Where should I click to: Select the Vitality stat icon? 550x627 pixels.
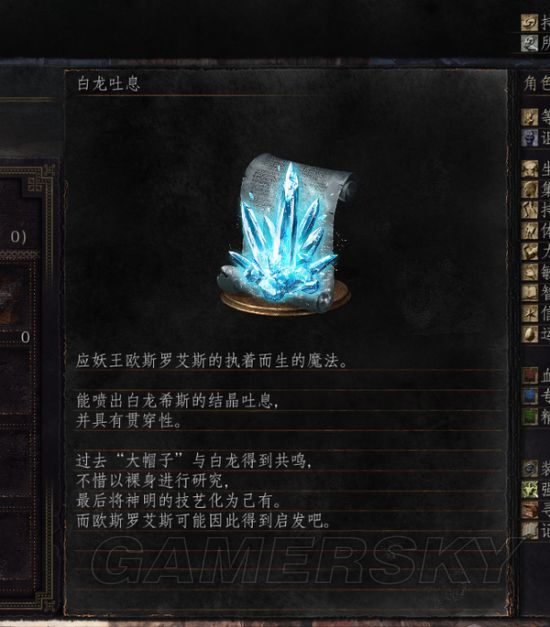pyautogui.click(x=530, y=231)
